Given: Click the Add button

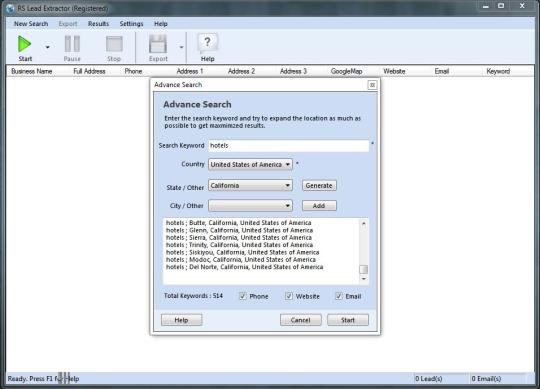Looking at the screenshot, I should [319, 206].
